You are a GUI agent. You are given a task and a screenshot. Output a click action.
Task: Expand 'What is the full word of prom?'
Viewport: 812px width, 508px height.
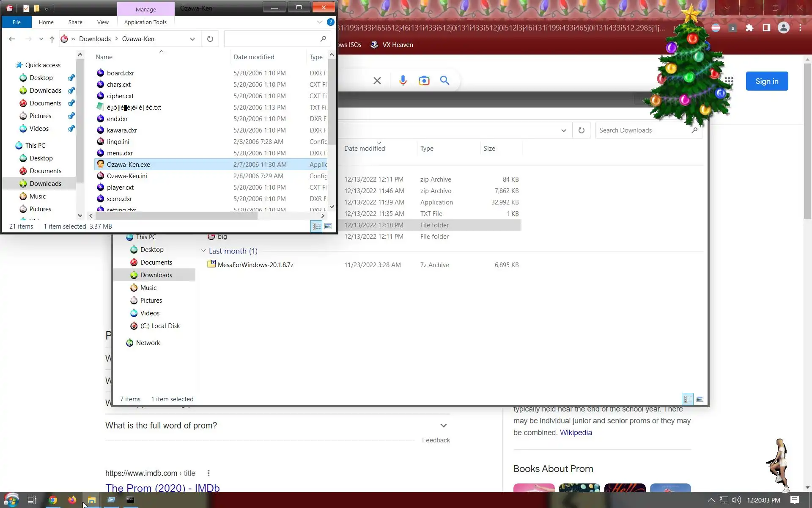coord(443,425)
